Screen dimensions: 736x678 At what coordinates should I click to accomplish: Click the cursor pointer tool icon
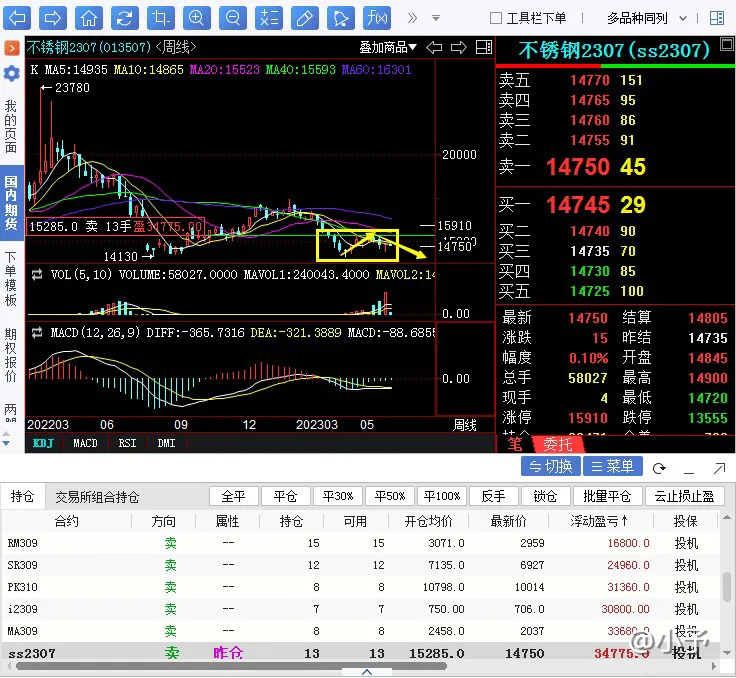tap(341, 18)
